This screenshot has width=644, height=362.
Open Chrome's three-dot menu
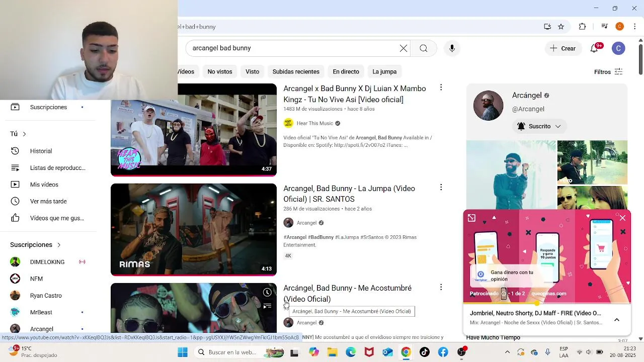(635, 27)
